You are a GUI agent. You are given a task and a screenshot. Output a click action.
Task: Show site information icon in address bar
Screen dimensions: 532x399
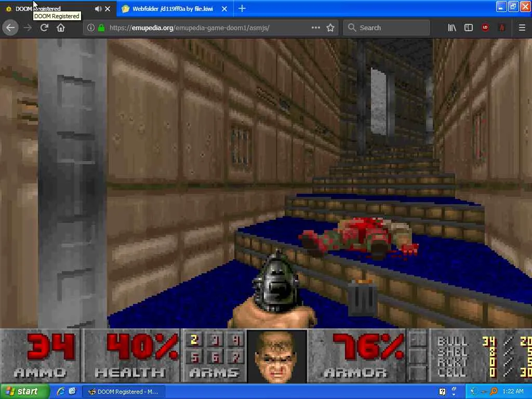(x=90, y=28)
